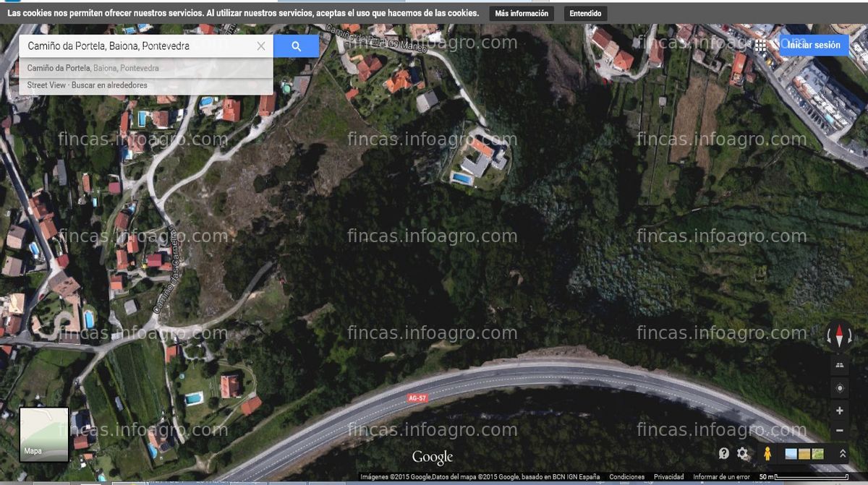Reset map orientation with the compass

[839, 336]
